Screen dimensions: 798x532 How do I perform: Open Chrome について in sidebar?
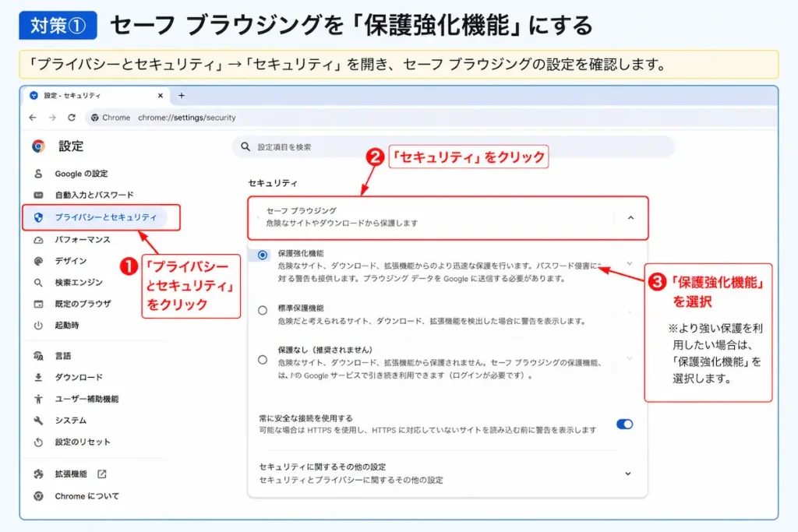[x=87, y=496]
